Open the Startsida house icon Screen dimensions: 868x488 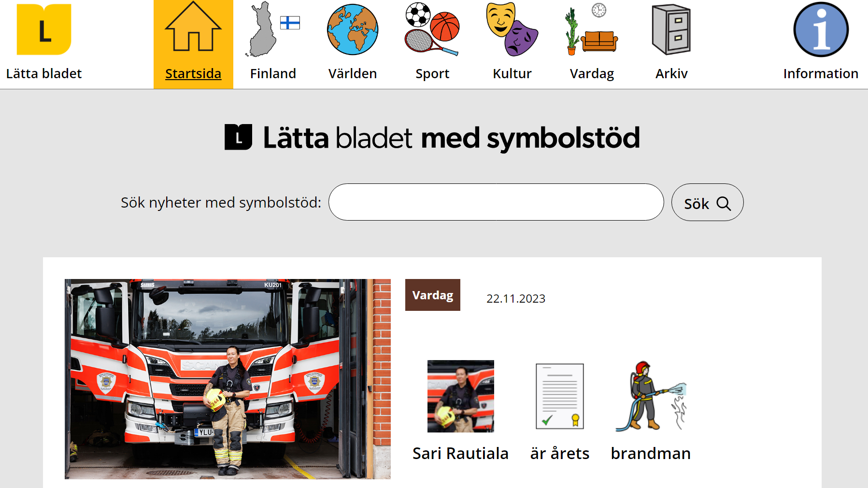pos(193,27)
